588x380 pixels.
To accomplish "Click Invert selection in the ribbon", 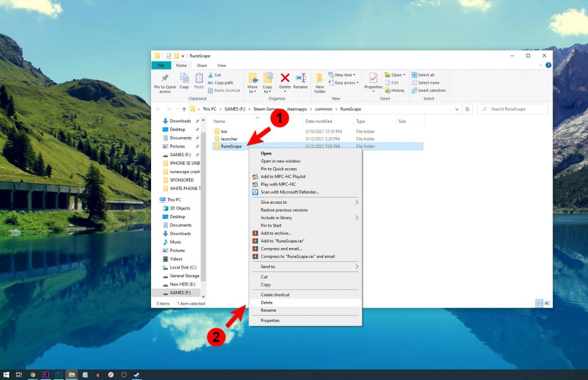I will point(428,90).
